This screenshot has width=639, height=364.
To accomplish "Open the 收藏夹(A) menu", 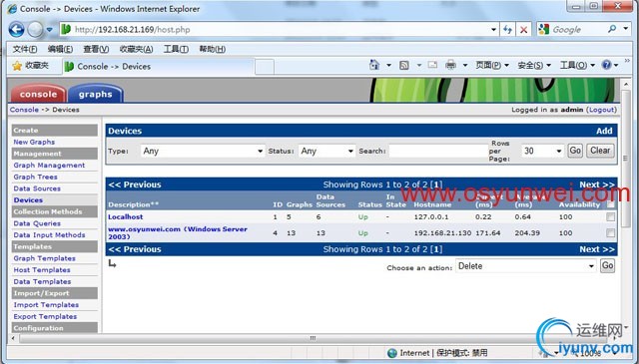I will coord(136,49).
